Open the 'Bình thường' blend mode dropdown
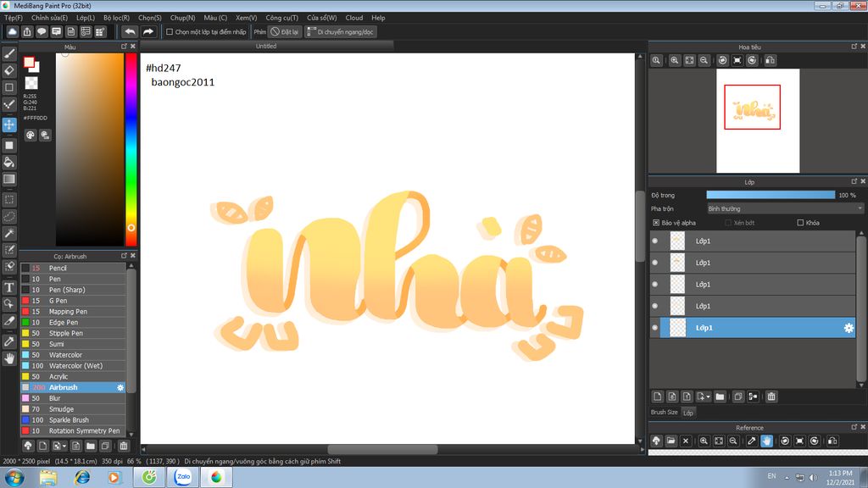The image size is (868, 488). [785, 208]
